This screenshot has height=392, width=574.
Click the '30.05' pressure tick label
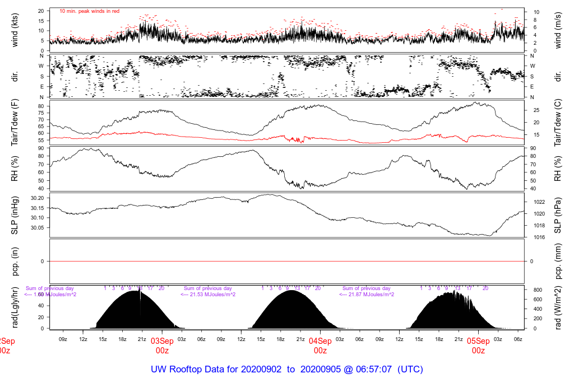[38, 227]
